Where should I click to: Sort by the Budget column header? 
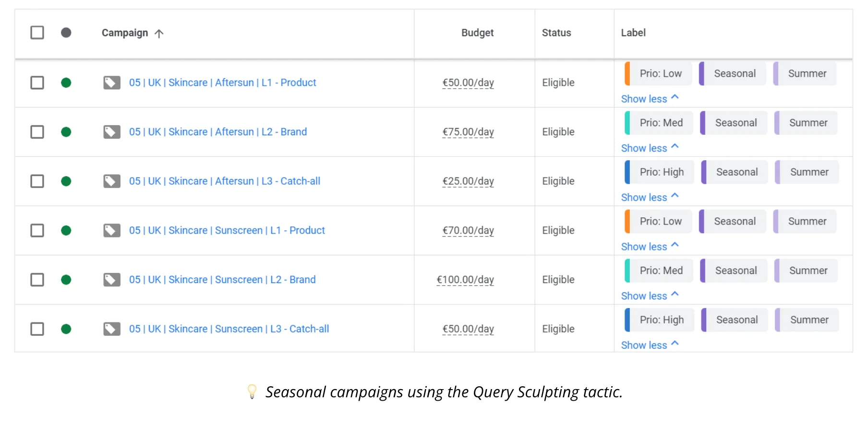[x=477, y=33]
